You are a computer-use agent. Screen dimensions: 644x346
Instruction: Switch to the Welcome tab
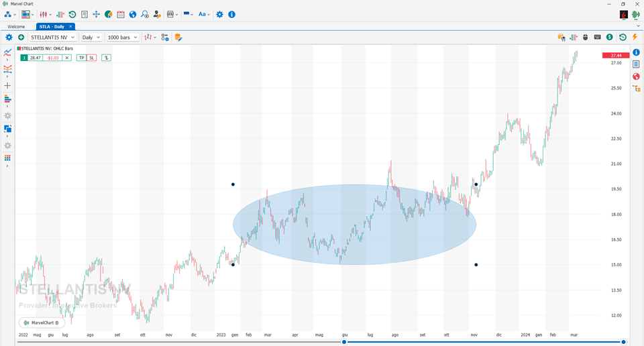pyautogui.click(x=16, y=26)
